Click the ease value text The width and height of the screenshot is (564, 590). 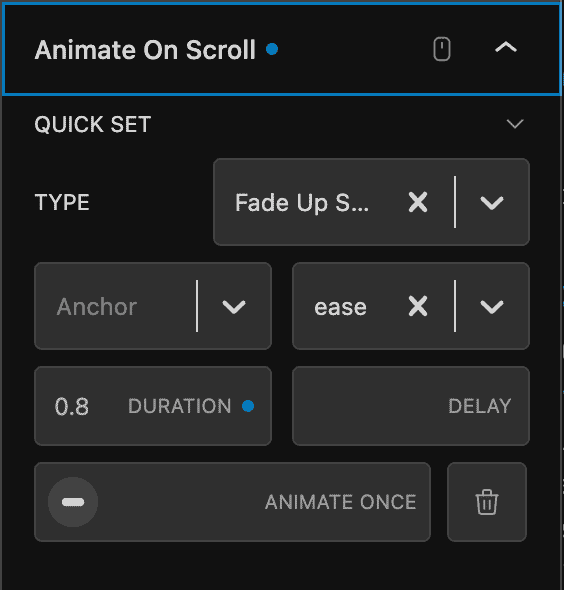coord(340,307)
